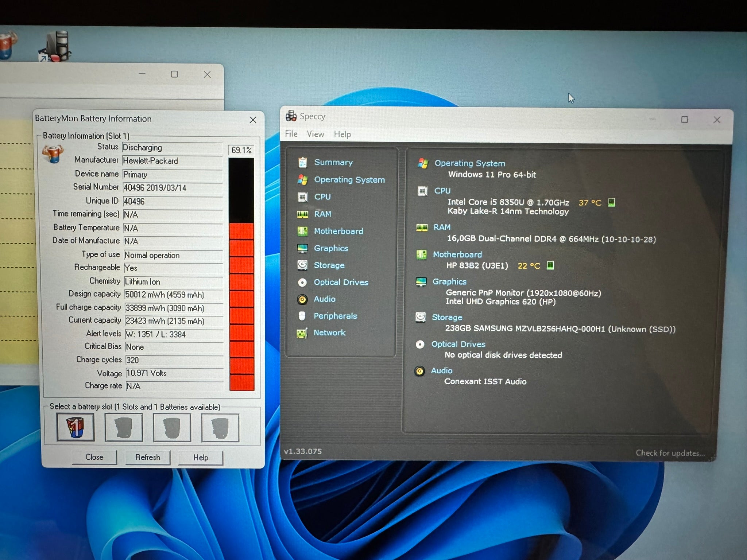Click the Motherboard icon in Speccy sidebar
The height and width of the screenshot is (560, 747).
coord(302,231)
